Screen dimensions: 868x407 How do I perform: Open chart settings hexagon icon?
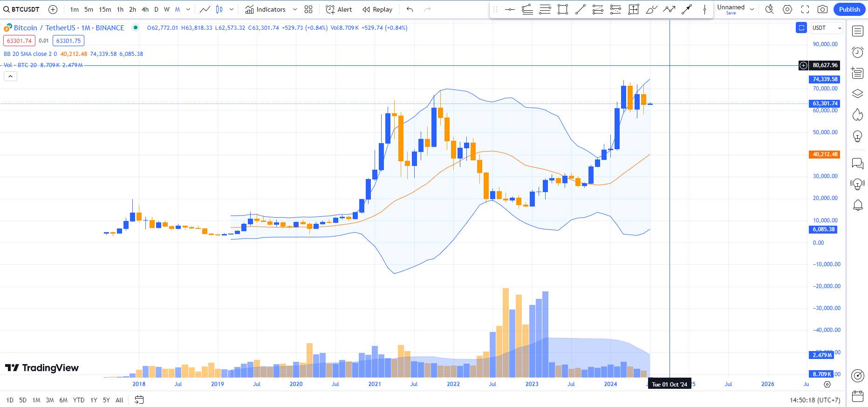point(787,9)
